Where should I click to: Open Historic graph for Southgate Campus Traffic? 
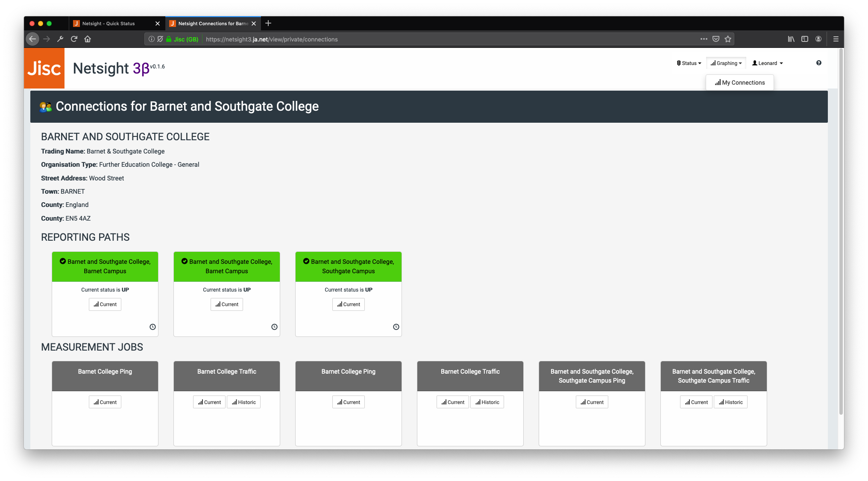[x=730, y=402]
